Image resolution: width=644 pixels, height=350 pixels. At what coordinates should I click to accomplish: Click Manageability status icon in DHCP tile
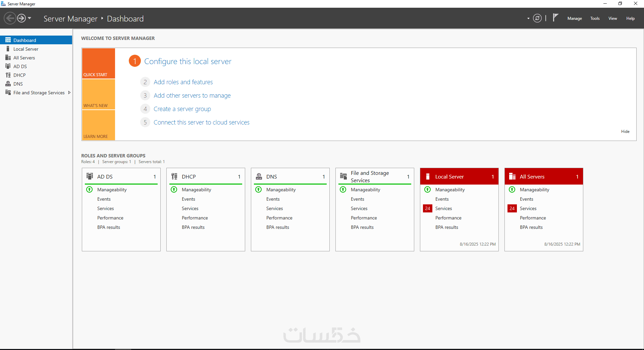click(174, 190)
